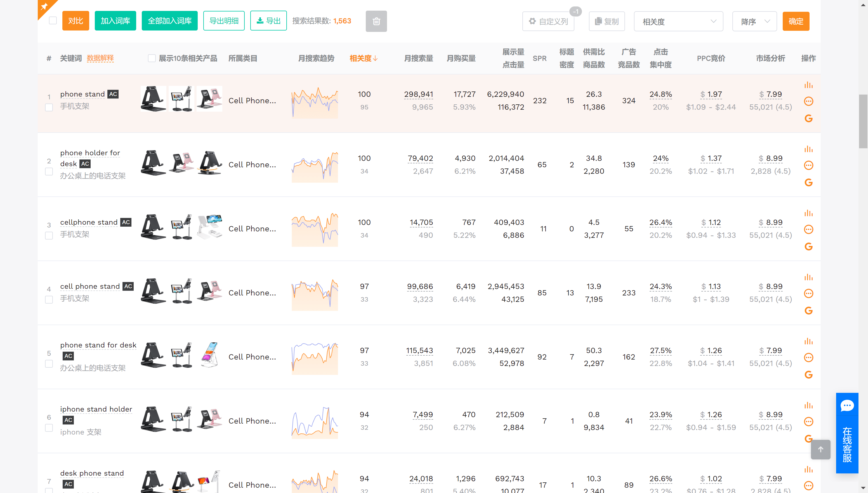Screen dimensions: 868x493
Task: Click monthly search volume 298,941
Action: pyautogui.click(x=418, y=94)
